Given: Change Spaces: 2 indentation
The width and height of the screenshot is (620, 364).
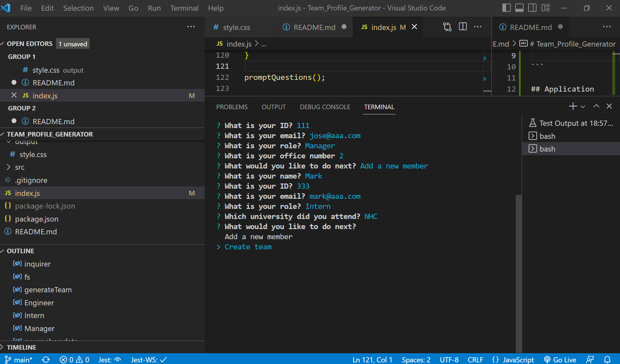Looking at the screenshot, I should (x=416, y=359).
